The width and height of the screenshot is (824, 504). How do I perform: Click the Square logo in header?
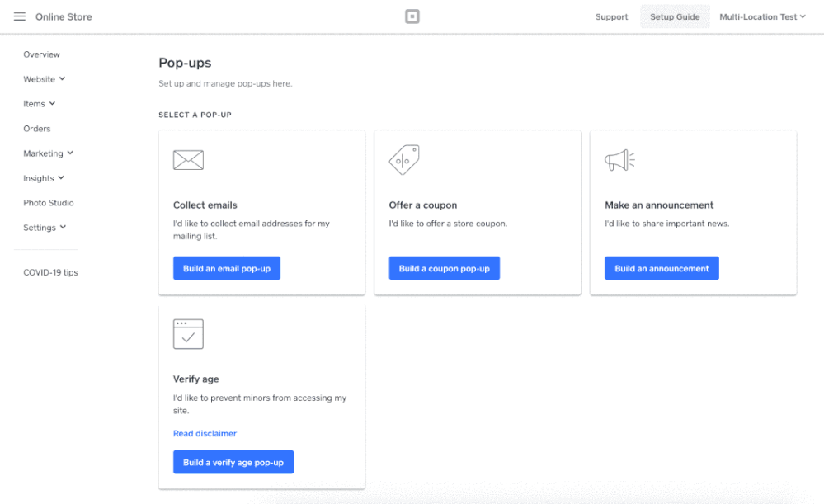coord(412,16)
